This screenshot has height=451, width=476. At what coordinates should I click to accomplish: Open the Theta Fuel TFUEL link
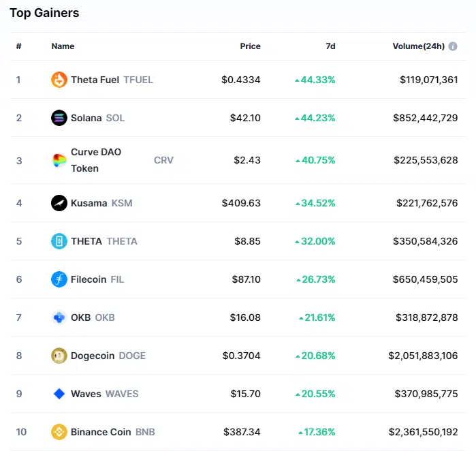coord(112,80)
